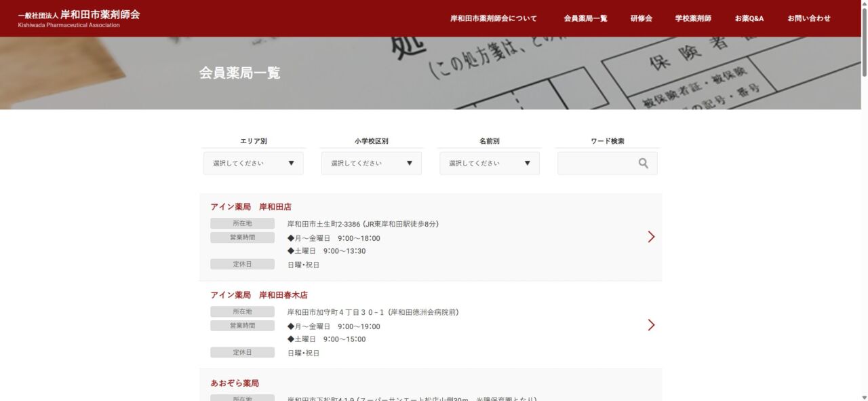Screen dimensions: 868x401
Task: Expand the 小学校区別 selector
Action: click(371, 164)
